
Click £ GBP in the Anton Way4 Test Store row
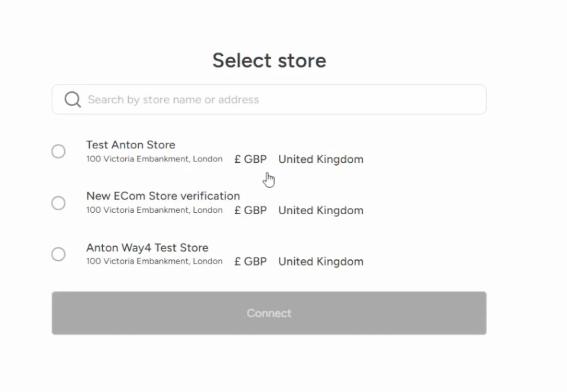click(x=251, y=262)
